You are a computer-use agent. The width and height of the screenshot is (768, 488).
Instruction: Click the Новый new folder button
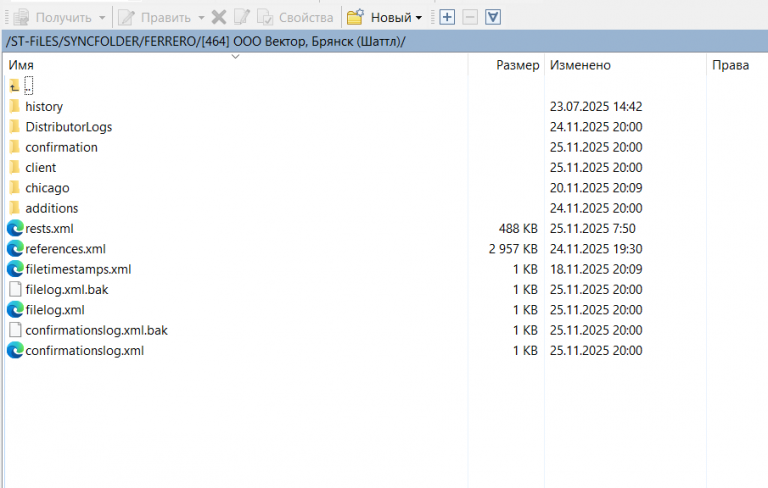coord(379,18)
